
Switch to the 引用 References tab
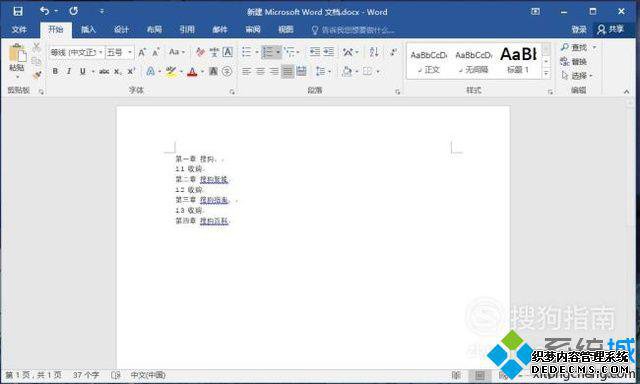click(187, 29)
